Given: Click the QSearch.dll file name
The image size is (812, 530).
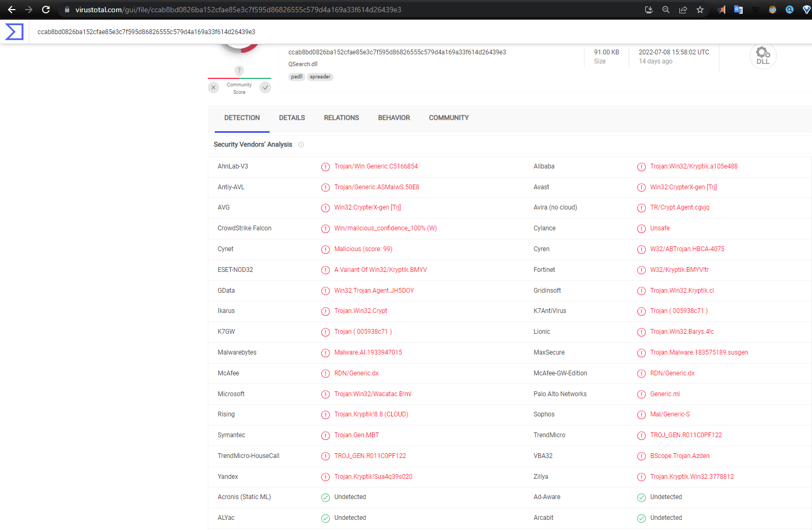Looking at the screenshot, I should point(303,64).
